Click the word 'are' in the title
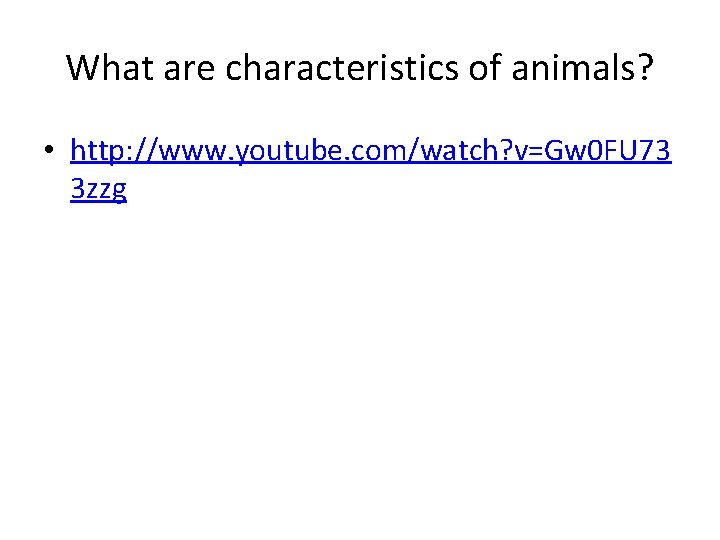The width and height of the screenshot is (720, 540). click(190, 68)
